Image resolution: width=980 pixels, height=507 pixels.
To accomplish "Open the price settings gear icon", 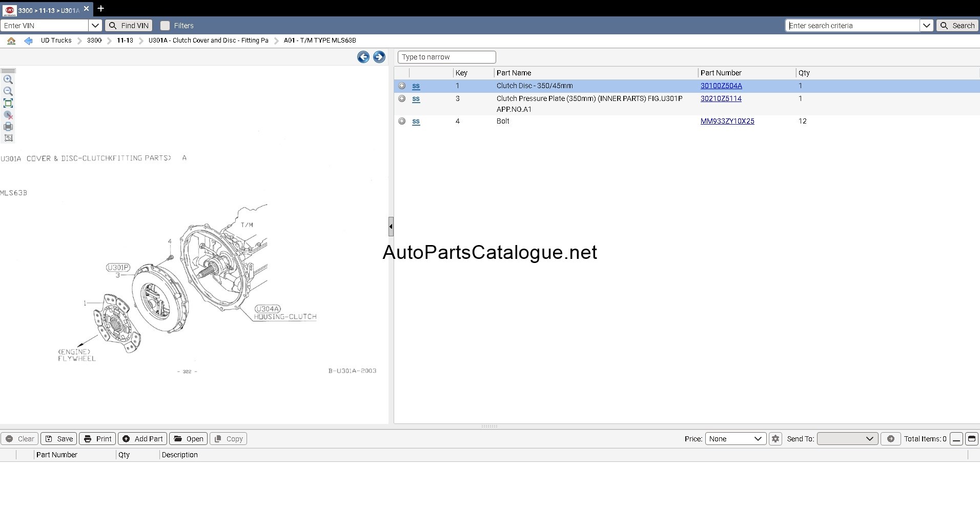I will (775, 439).
